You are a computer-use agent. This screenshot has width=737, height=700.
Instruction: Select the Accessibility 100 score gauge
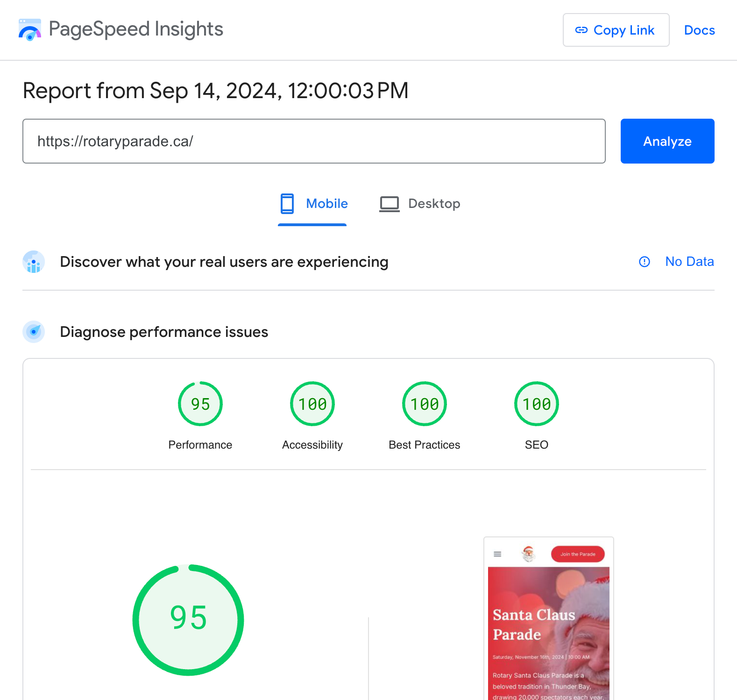coord(312,404)
